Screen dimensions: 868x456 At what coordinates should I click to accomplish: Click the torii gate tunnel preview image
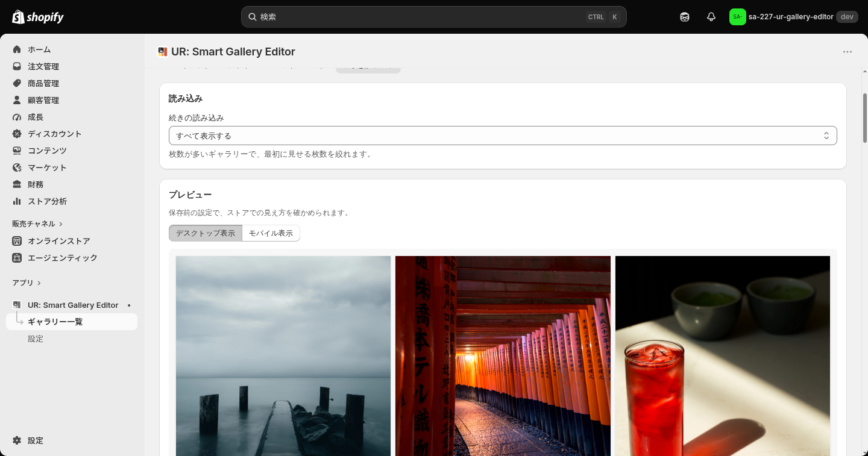click(x=503, y=356)
